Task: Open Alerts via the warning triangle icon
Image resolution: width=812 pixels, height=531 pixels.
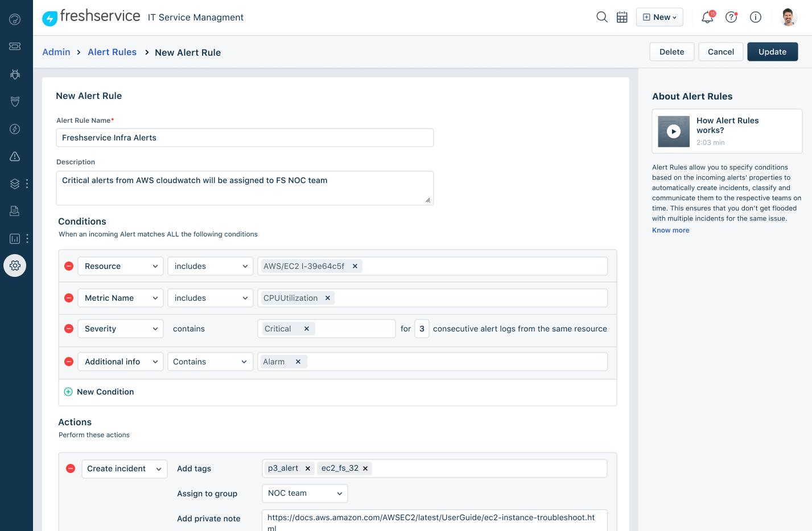Action: coord(15,156)
